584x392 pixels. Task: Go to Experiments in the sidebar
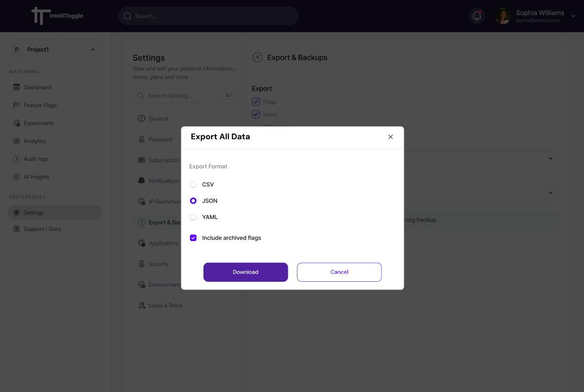click(39, 123)
